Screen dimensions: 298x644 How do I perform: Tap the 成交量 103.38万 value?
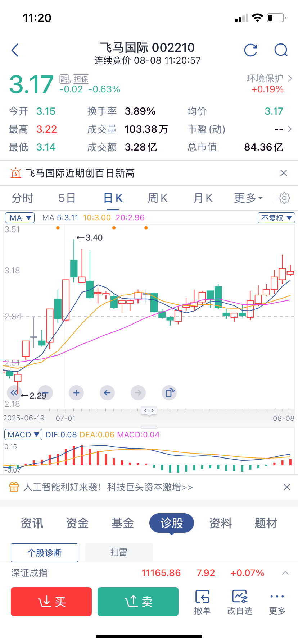[x=146, y=129]
